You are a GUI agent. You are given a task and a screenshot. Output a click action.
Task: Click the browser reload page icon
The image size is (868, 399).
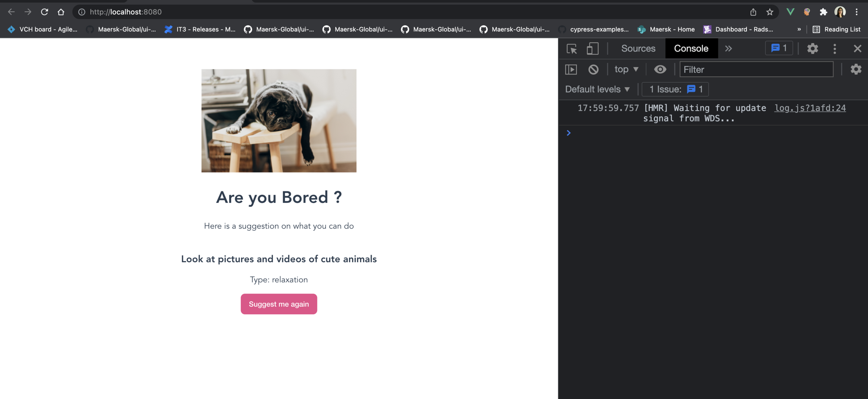pos(44,12)
